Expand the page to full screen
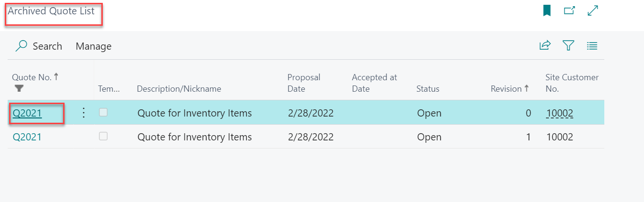 (593, 11)
